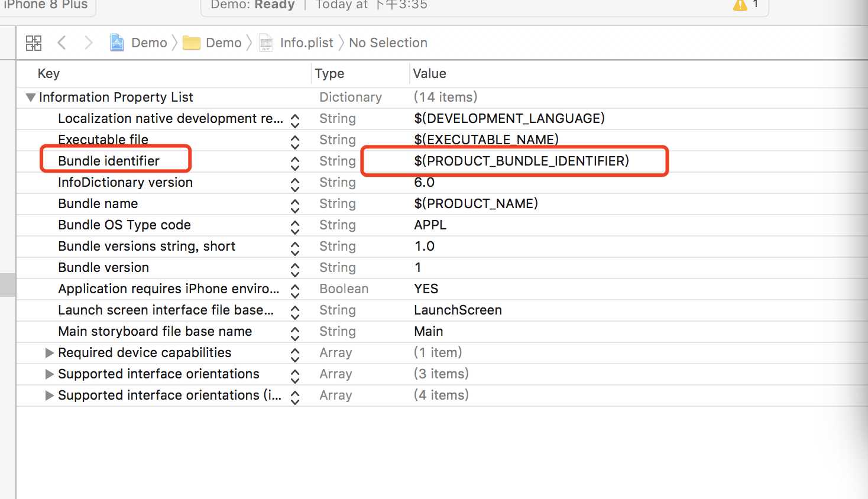Screen dimensions: 868x499
Task: Expand Supported interface orientations (4 items)
Action: pyautogui.click(x=50, y=396)
